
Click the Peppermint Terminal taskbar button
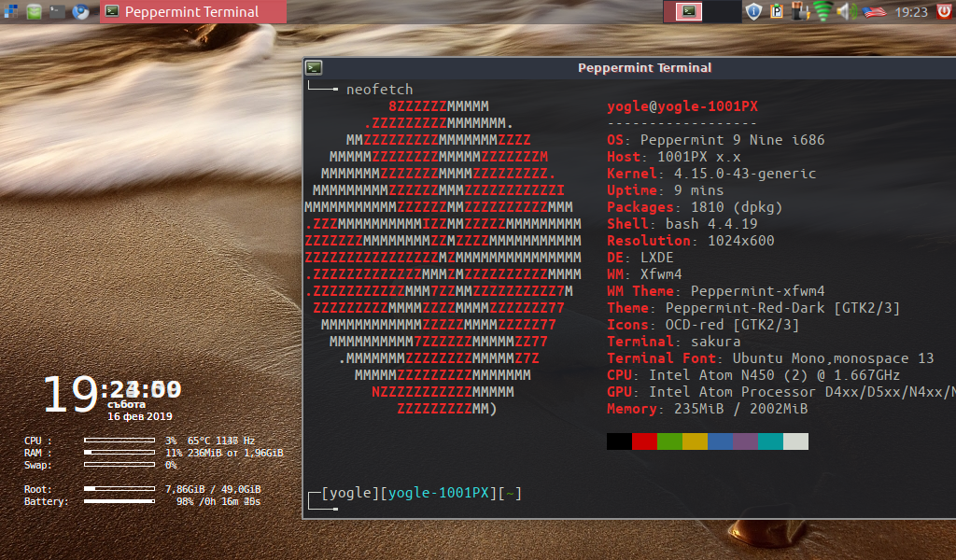193,11
